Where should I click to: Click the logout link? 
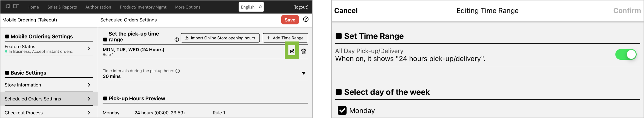point(301,7)
